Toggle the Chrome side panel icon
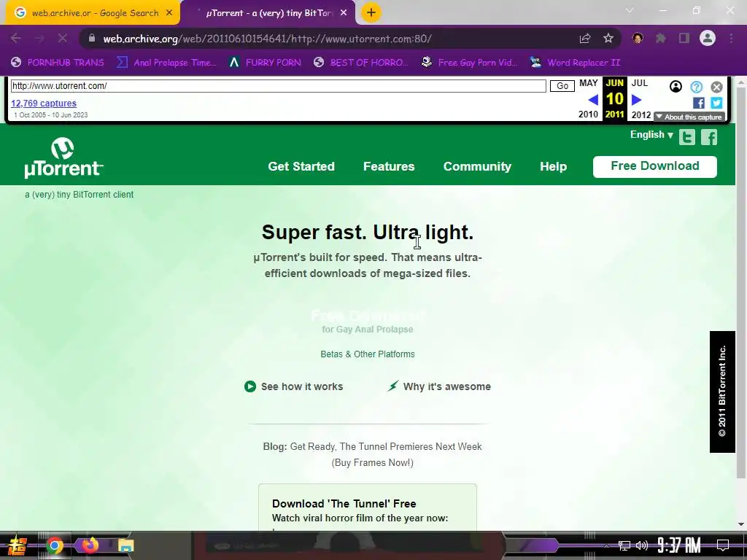Screen dimensions: 747x560 684,38
